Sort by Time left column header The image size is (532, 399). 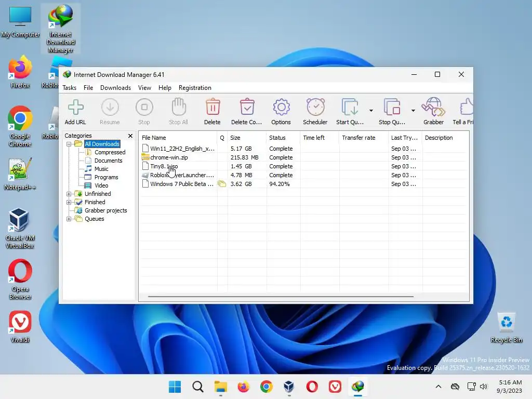(320, 138)
